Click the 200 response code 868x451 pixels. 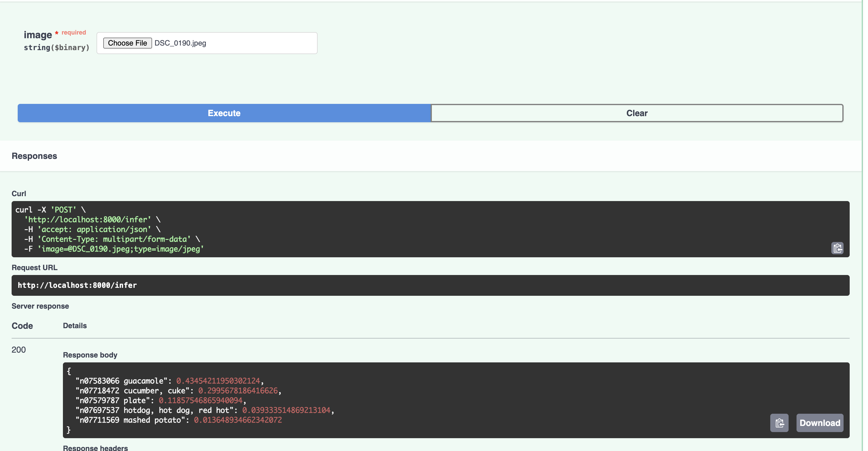[x=19, y=350]
